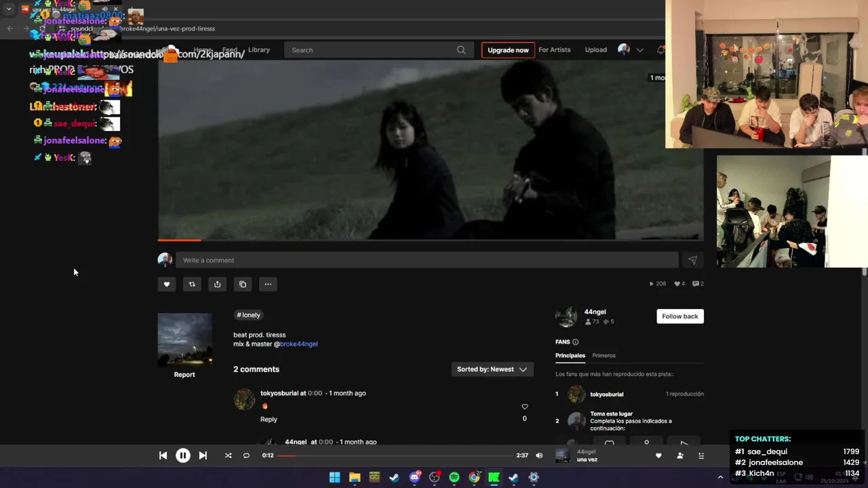Open Google Chrome from the taskbar

pyautogui.click(x=474, y=477)
